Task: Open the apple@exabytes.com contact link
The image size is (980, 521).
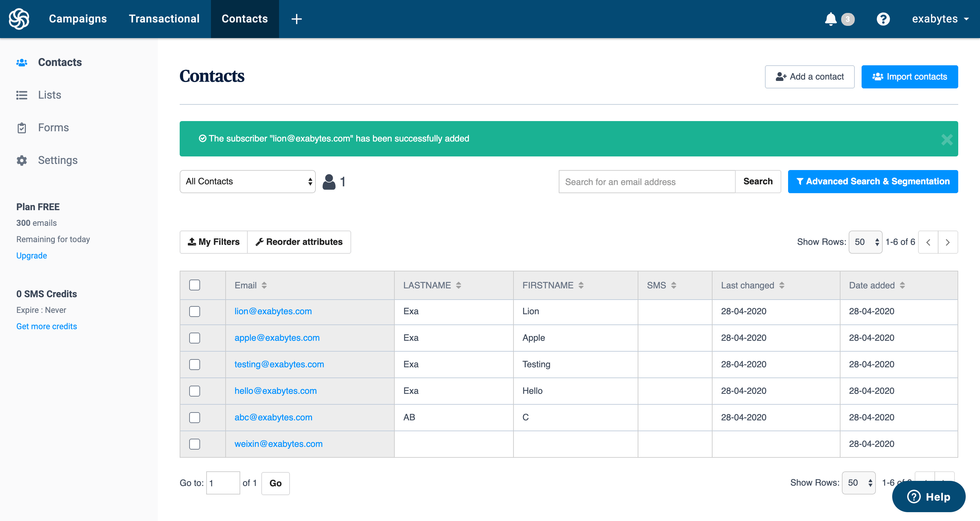Action: (x=277, y=338)
